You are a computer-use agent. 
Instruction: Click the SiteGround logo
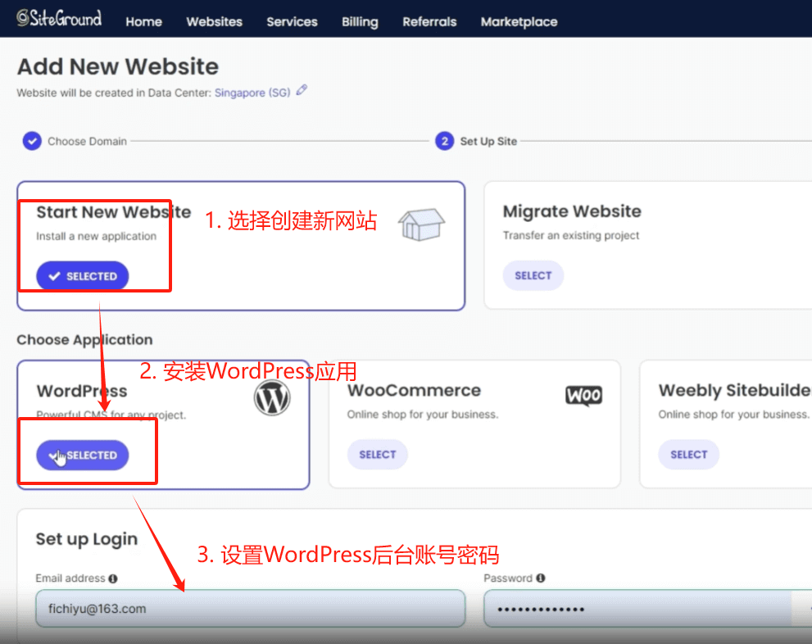click(x=59, y=18)
